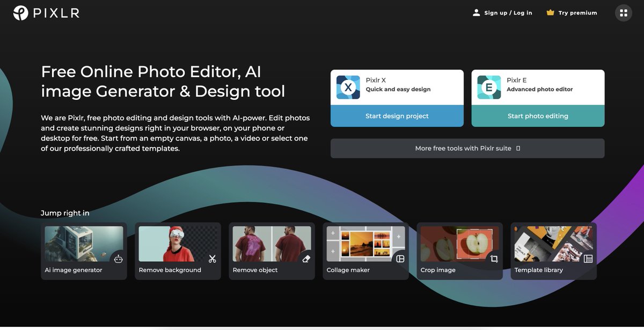Click the eraser icon on Remove object
644x330 pixels.
[306, 259]
